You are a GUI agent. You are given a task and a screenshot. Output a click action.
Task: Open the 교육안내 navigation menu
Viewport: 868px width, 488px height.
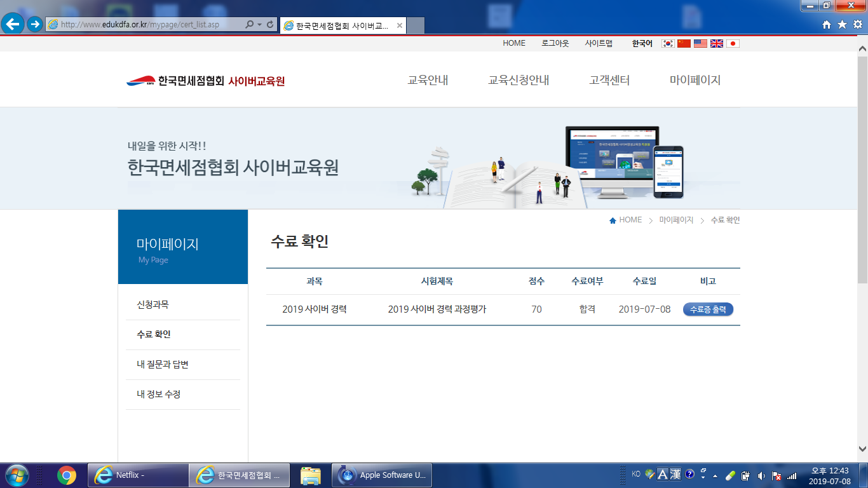(x=428, y=81)
